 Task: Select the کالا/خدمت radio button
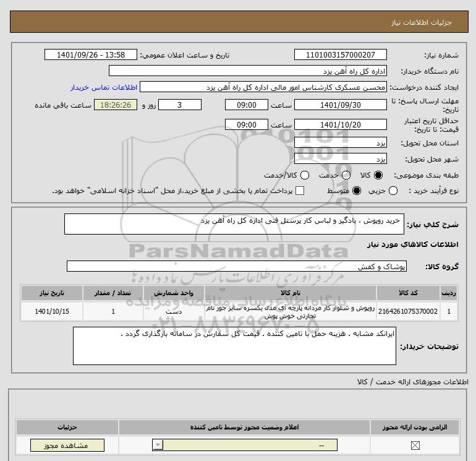[x=305, y=175]
